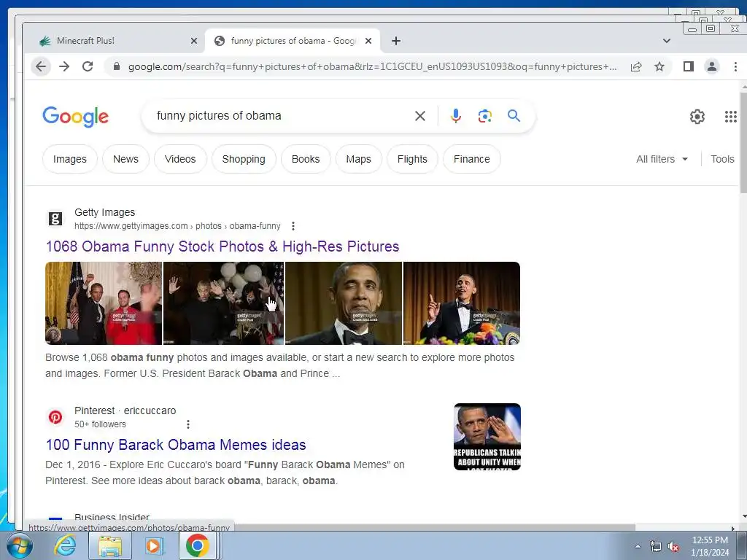Go forward with the browser forward arrow
747x560 pixels.
click(64, 66)
